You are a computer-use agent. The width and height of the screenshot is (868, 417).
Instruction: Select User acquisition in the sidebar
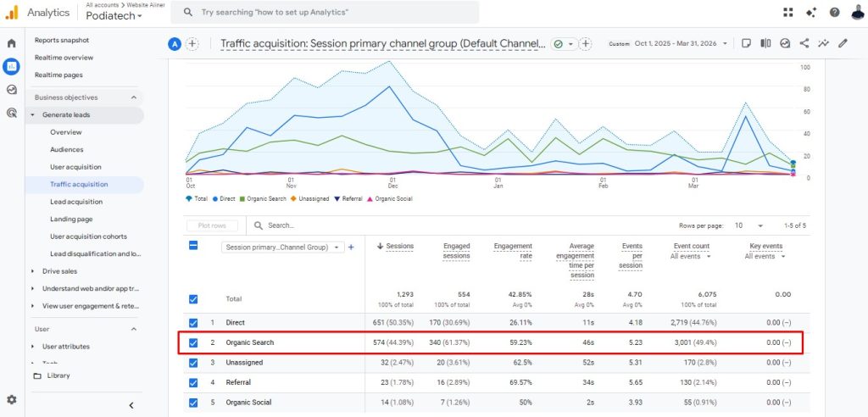coord(75,167)
